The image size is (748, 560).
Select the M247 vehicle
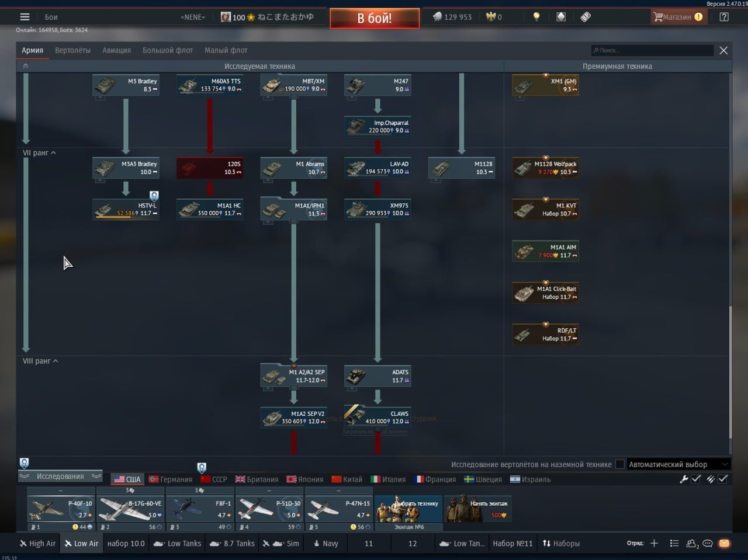(378, 85)
